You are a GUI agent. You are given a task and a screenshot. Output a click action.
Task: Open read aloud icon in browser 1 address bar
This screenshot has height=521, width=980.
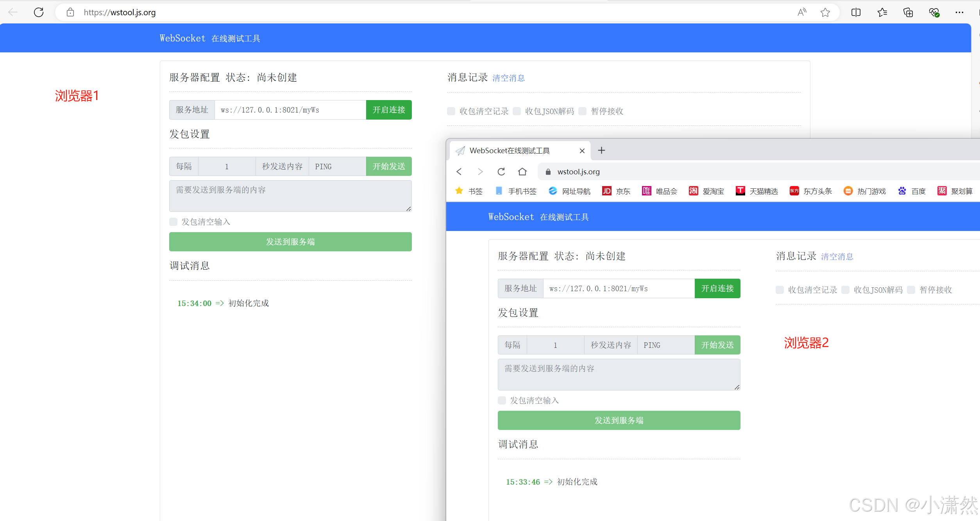[x=802, y=12]
